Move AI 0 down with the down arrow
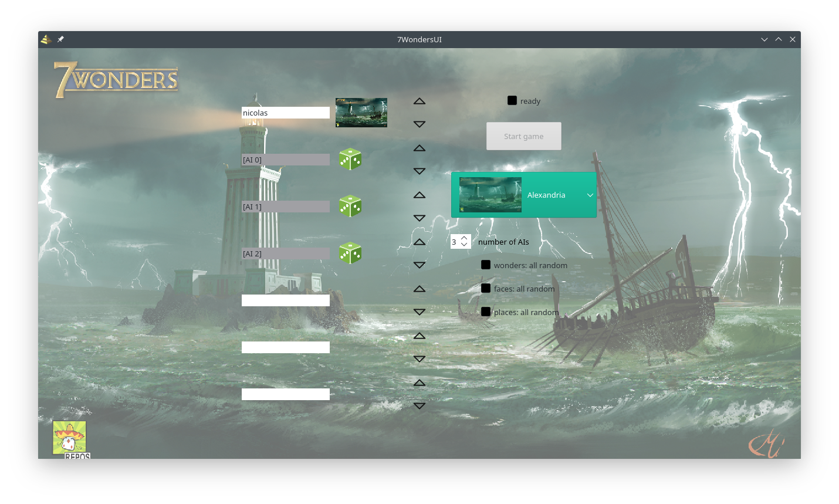 click(x=419, y=171)
